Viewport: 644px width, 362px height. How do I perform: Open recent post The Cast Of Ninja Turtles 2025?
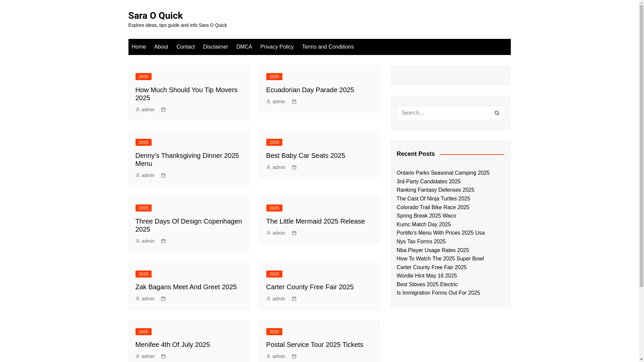pyautogui.click(x=433, y=199)
